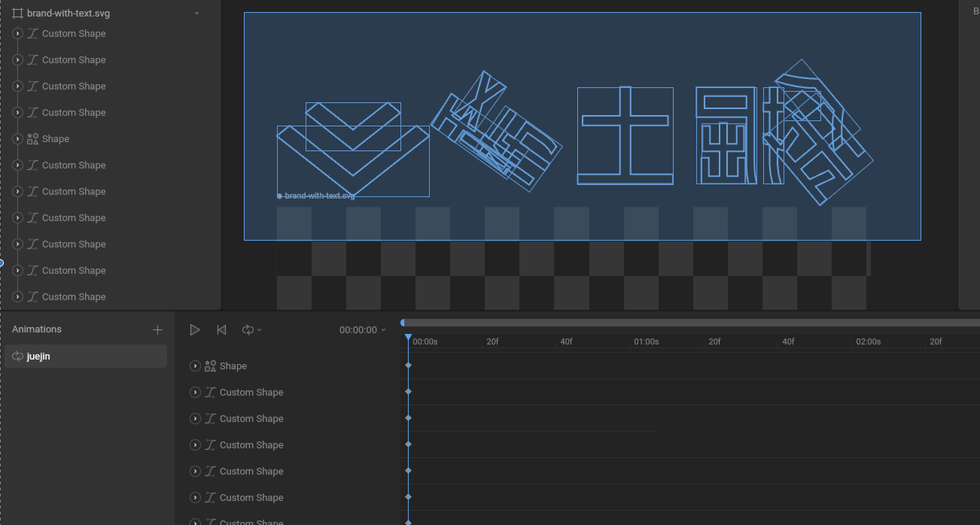980x525 pixels.
Task: Expand the Custom Shape track directly below Shape track
Action: [x=195, y=392]
